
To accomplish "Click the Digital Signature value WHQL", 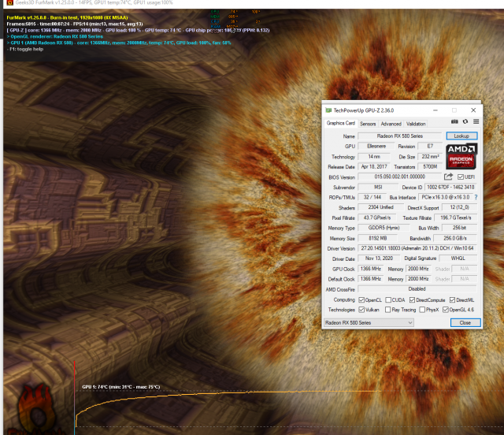I will (x=458, y=258).
